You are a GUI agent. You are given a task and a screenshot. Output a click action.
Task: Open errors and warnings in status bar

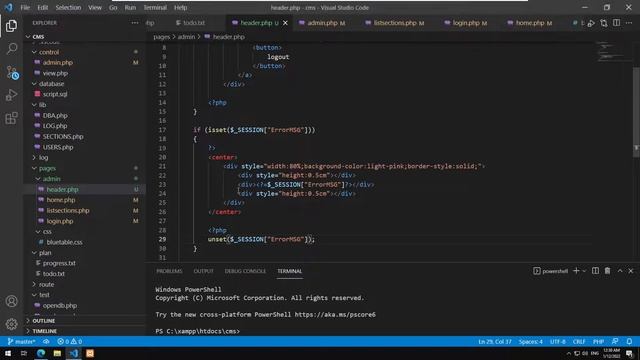point(70,341)
